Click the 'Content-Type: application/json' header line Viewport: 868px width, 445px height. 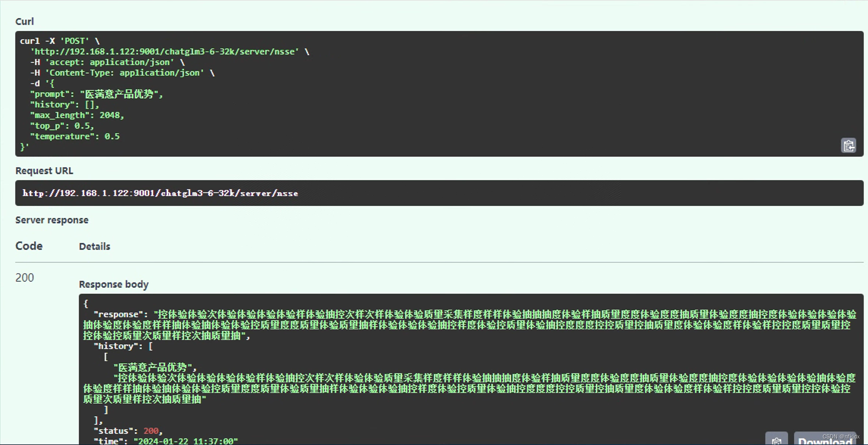pyautogui.click(x=122, y=73)
